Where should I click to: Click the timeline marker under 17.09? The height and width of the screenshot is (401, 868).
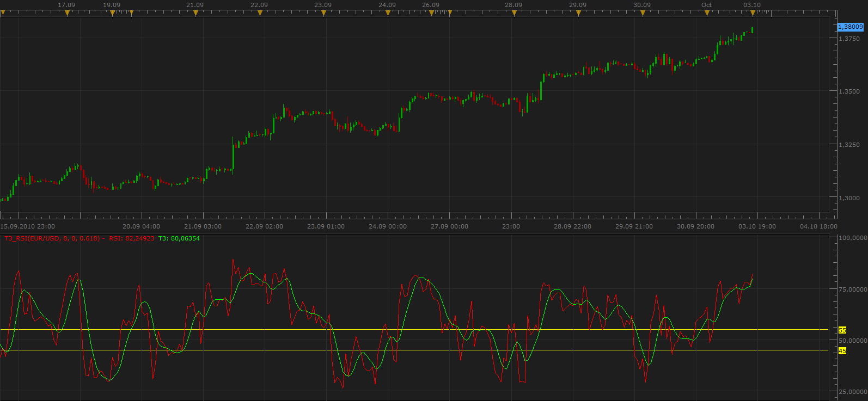point(67,13)
